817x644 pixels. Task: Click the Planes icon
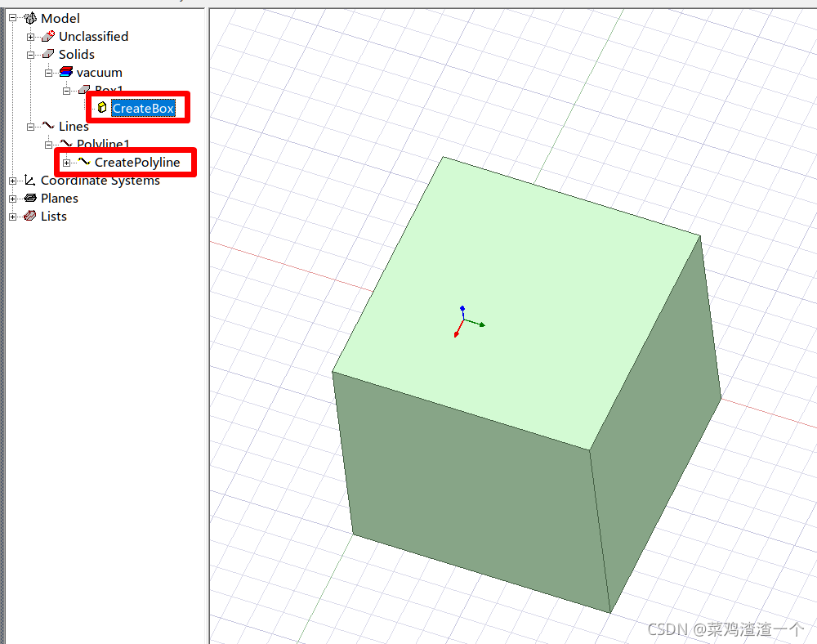pos(30,198)
